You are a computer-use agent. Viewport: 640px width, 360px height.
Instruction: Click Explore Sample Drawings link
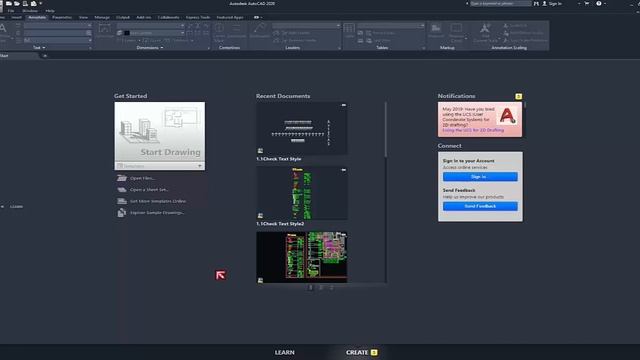click(157, 212)
